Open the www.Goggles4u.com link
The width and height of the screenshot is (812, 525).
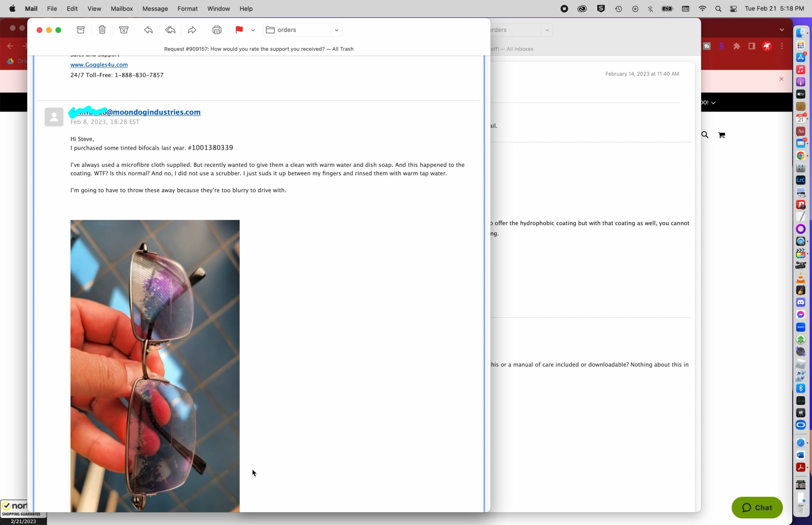99,65
